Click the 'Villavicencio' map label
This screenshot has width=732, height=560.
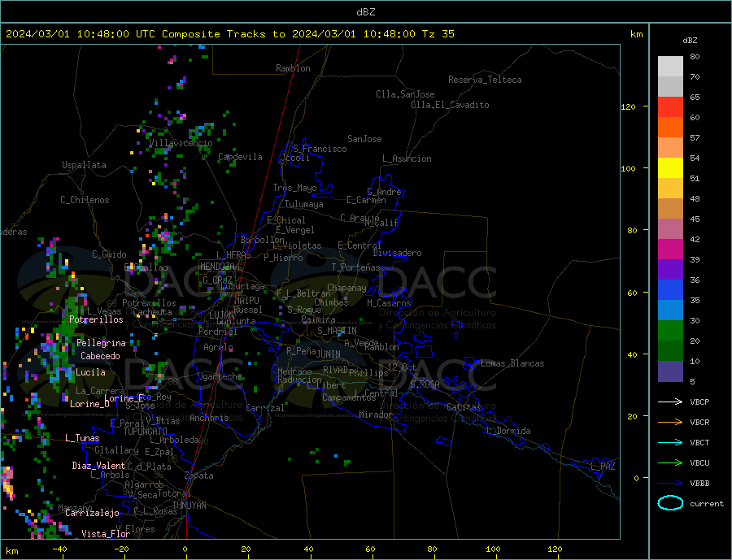coord(181,143)
